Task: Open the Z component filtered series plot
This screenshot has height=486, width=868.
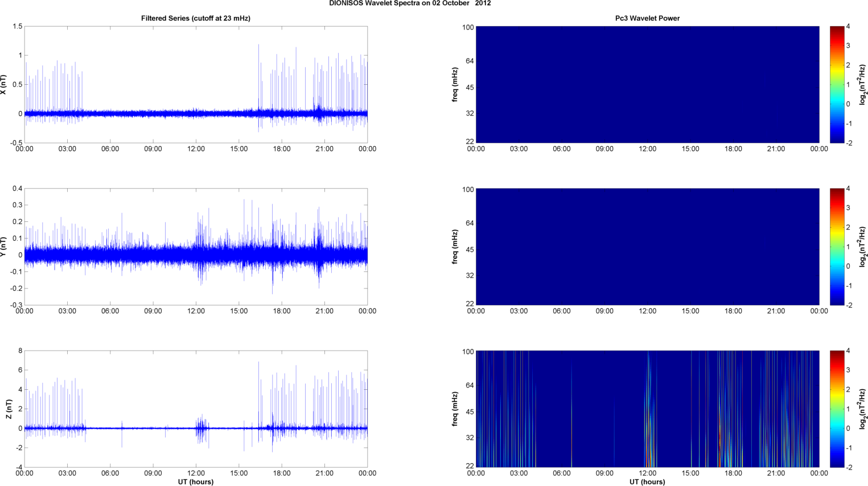Action: coord(196,409)
